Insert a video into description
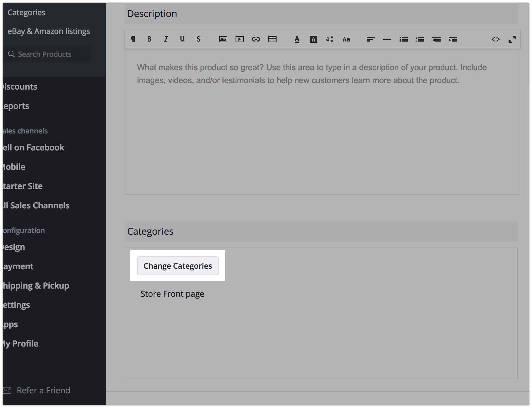This screenshot has height=408, width=532. click(x=240, y=39)
